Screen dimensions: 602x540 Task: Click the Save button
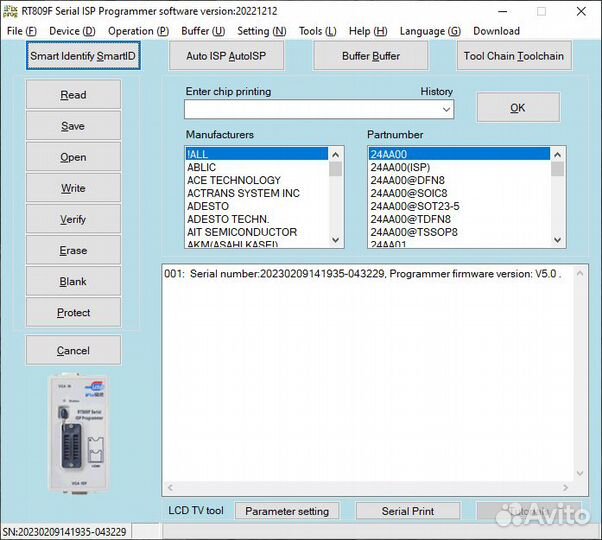(x=73, y=126)
